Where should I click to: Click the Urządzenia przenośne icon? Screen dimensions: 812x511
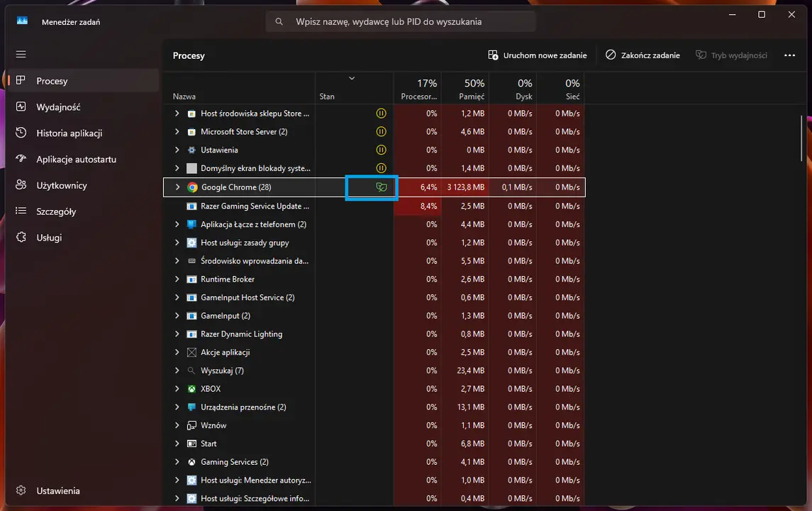[191, 407]
